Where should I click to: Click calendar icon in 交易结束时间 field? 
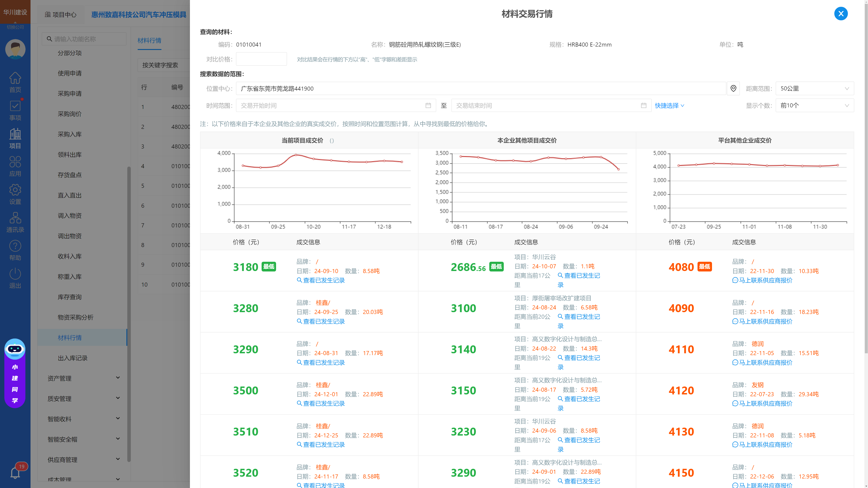coord(643,105)
